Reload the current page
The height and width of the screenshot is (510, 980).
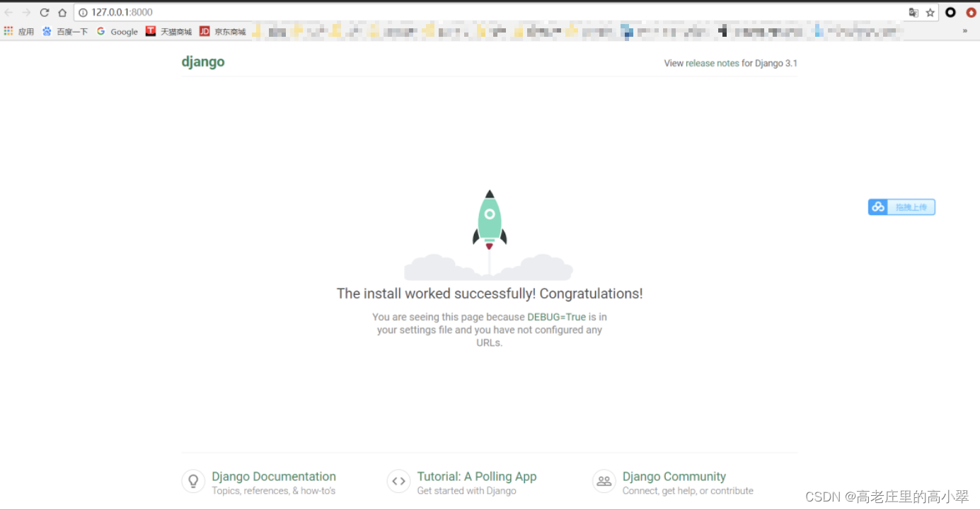(x=43, y=11)
